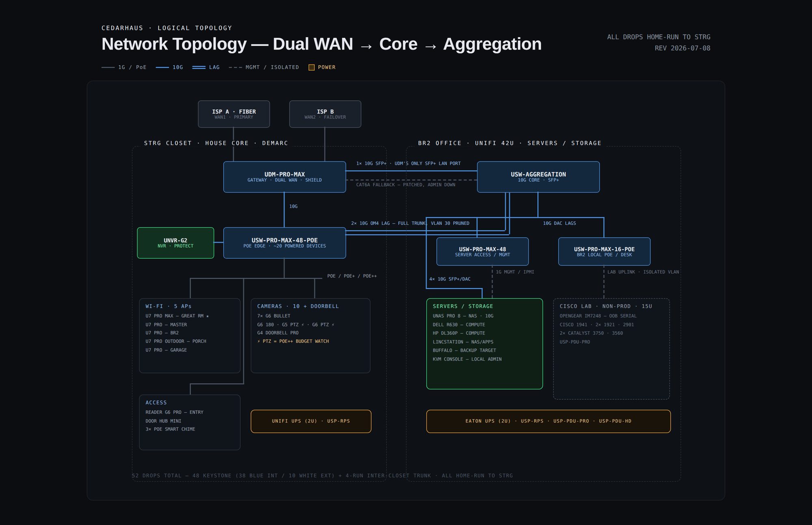Viewport: 812px width, 525px height.
Task: Click the CAMERAS · 10 + DOORBELL heading
Action: pos(298,306)
